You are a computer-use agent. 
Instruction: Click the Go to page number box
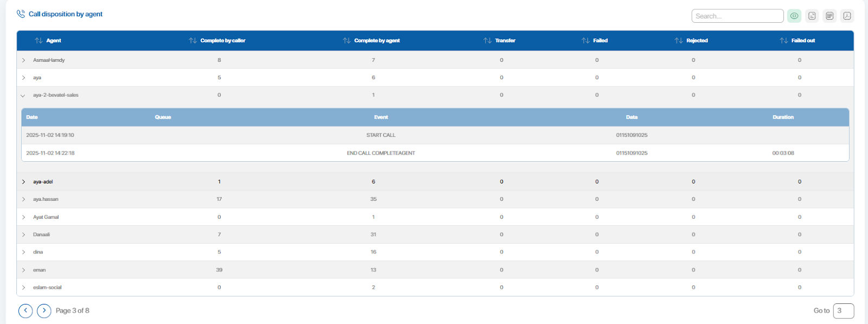843,310
